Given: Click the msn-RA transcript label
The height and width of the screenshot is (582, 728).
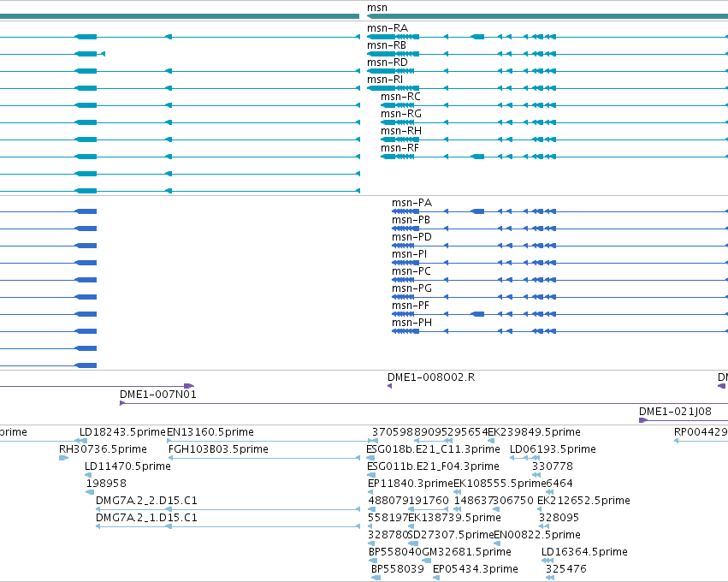Looking at the screenshot, I should [x=388, y=28].
